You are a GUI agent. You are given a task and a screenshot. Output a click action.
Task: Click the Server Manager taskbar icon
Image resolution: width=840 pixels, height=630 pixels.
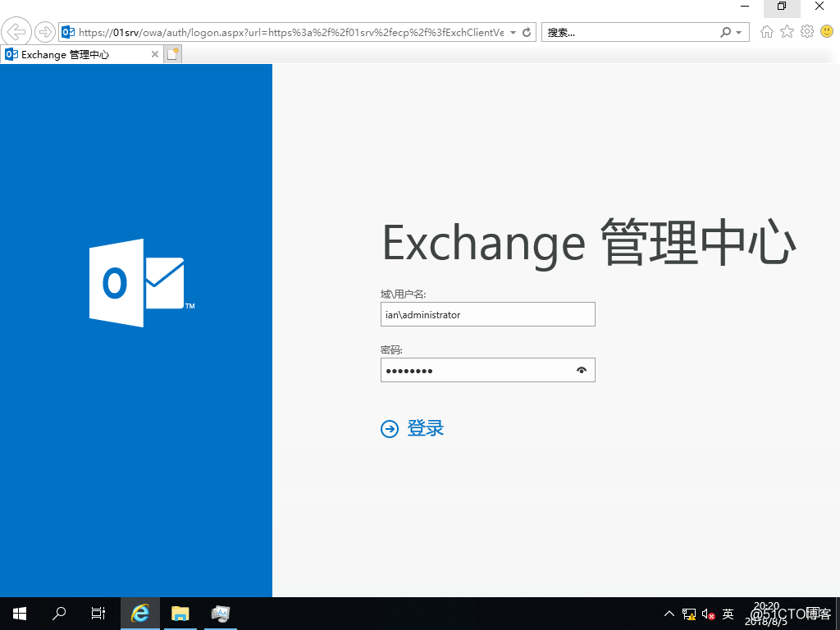click(x=220, y=614)
